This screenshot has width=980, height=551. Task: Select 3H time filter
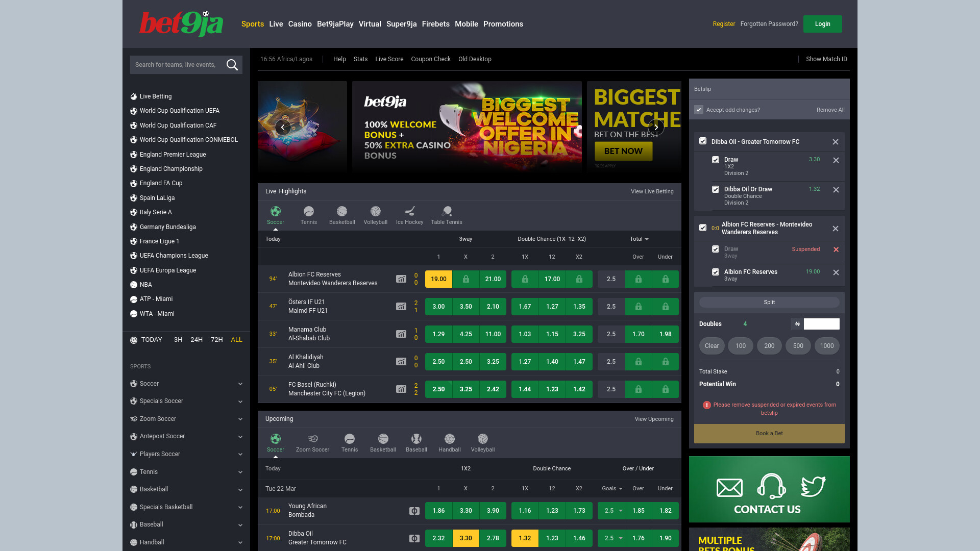[178, 340]
